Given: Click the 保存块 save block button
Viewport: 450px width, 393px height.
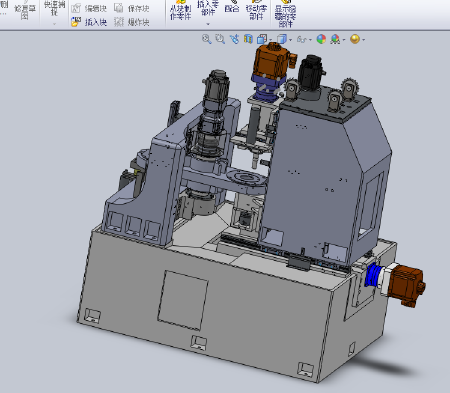Looking at the screenshot, I should (132, 8).
